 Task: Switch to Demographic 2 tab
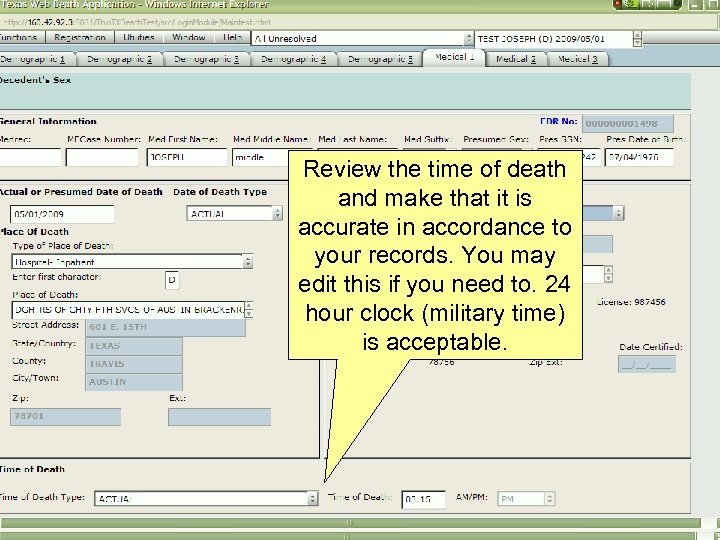click(119, 59)
